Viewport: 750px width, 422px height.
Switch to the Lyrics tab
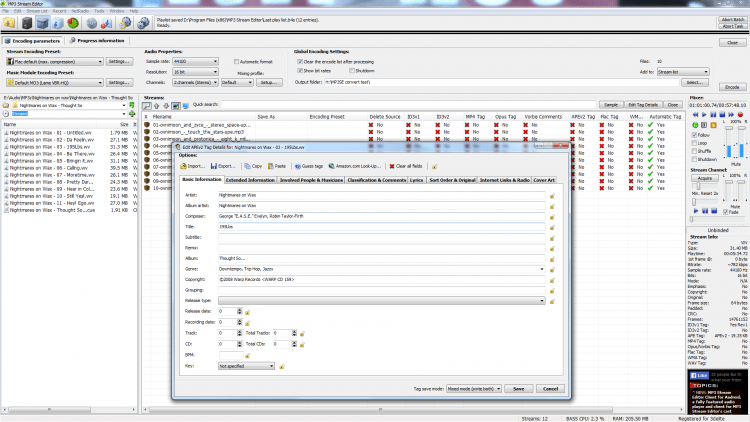415,179
